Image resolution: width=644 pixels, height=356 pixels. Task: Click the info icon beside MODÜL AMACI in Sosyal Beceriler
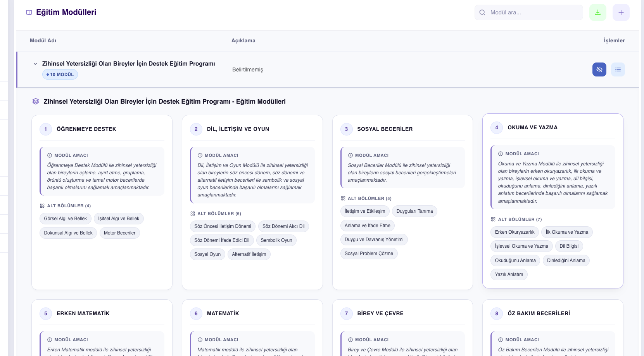click(350, 155)
